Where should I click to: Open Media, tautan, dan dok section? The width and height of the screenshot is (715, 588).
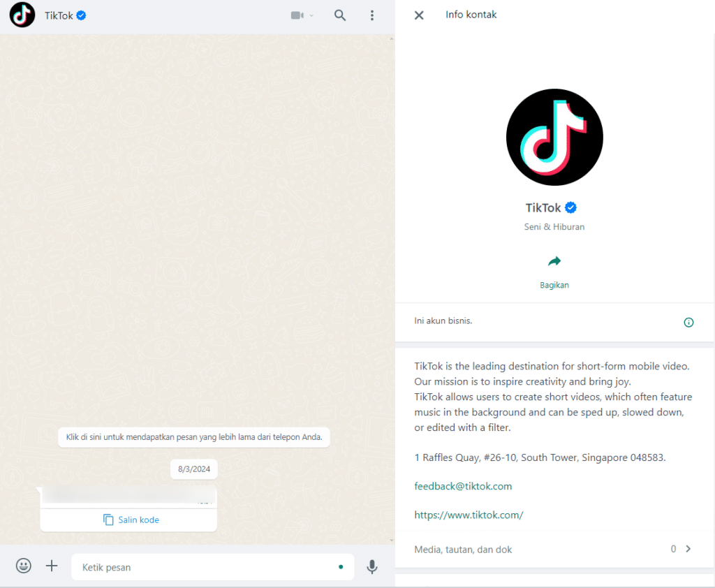pos(554,549)
